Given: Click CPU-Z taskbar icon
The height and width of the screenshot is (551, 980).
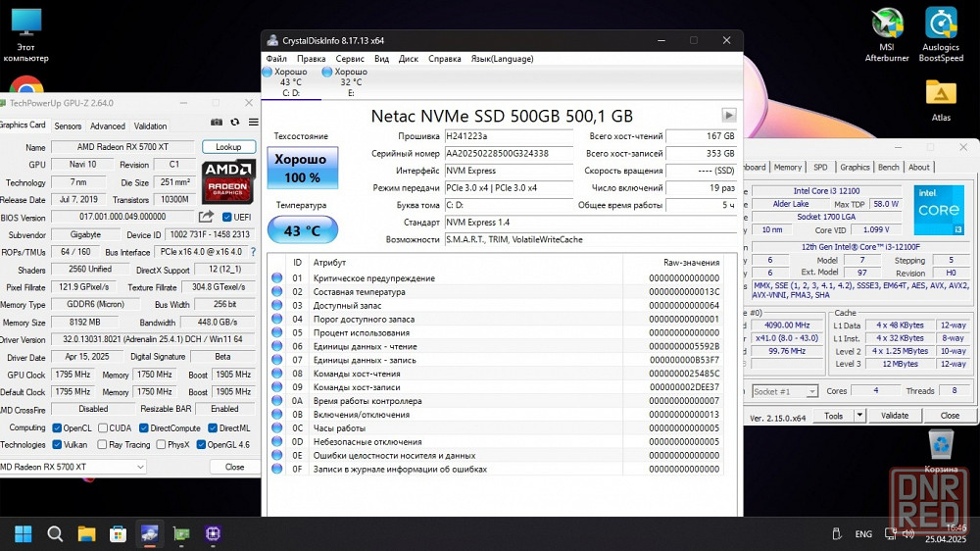Looking at the screenshot, I should 213,533.
